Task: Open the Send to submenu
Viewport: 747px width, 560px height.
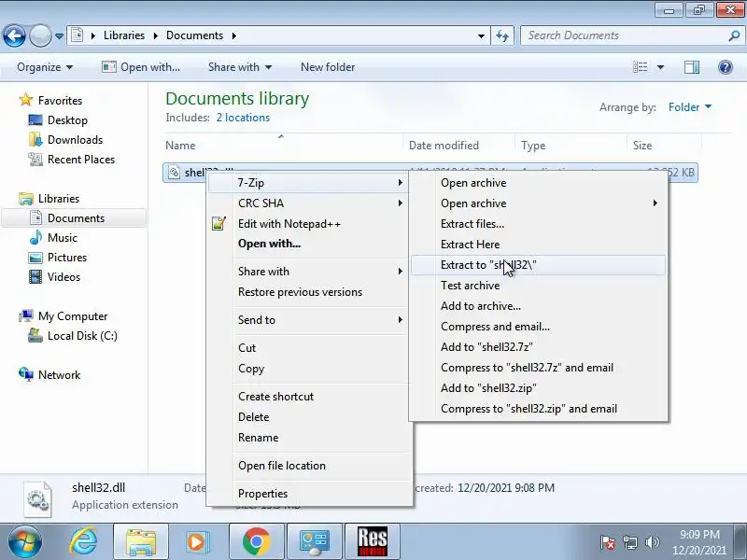Action: pyautogui.click(x=308, y=320)
